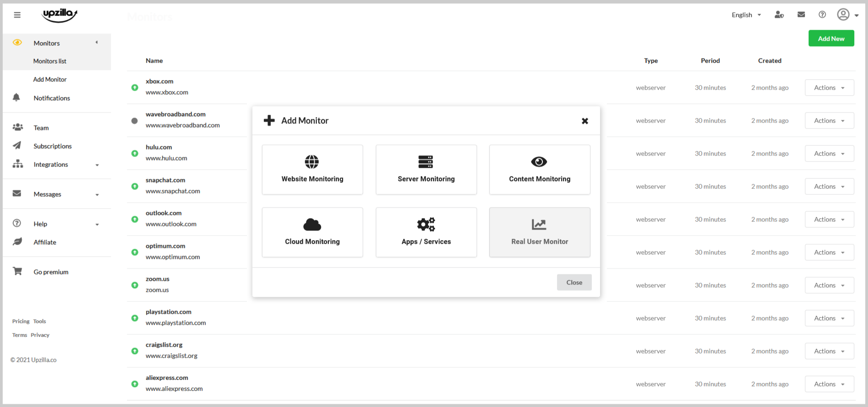The height and width of the screenshot is (407, 868).
Task: Click the green Add New button
Action: 831,38
